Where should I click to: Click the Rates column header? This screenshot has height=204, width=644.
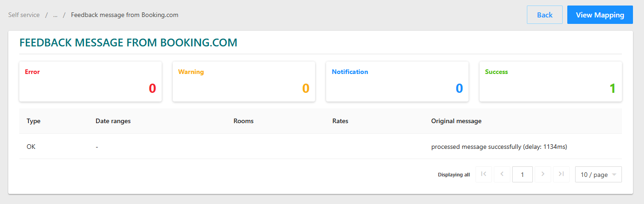click(340, 121)
